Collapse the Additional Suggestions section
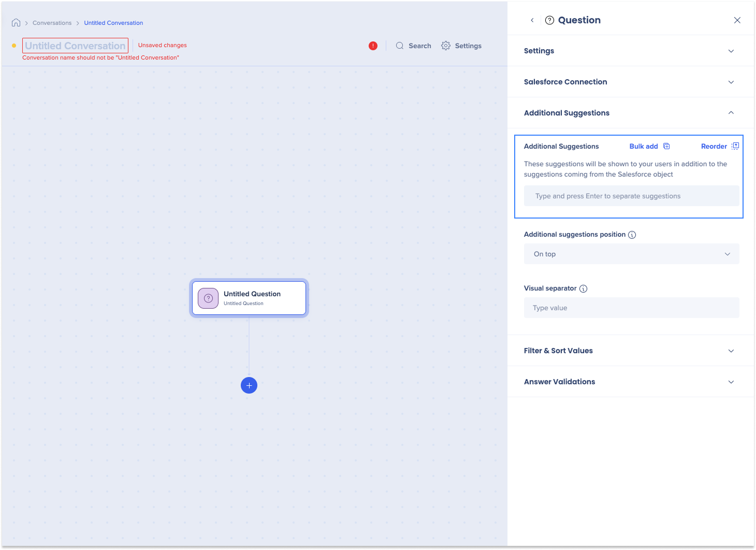This screenshot has width=756, height=550. (731, 113)
